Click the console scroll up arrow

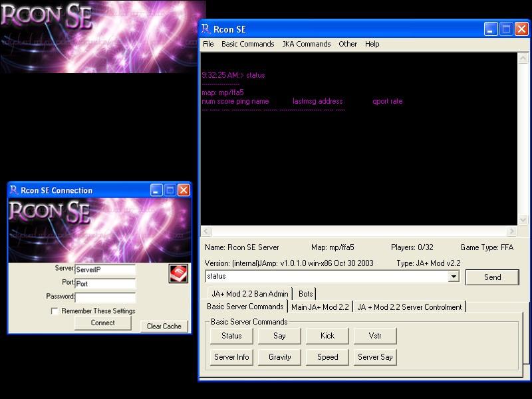click(x=523, y=58)
